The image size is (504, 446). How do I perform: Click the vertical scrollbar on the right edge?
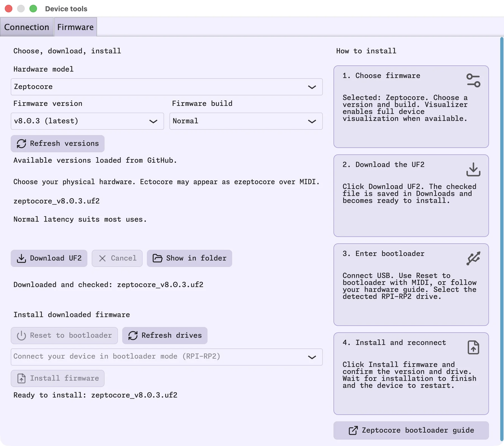[501, 239]
